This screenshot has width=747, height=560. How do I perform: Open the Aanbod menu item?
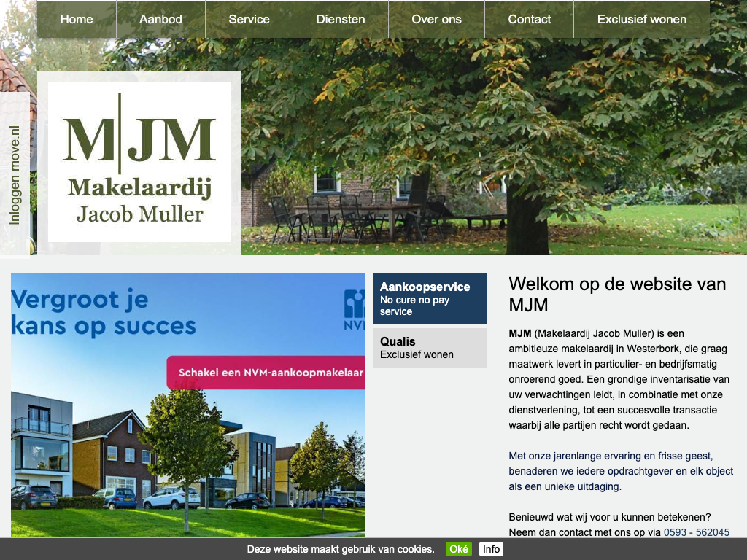click(160, 20)
